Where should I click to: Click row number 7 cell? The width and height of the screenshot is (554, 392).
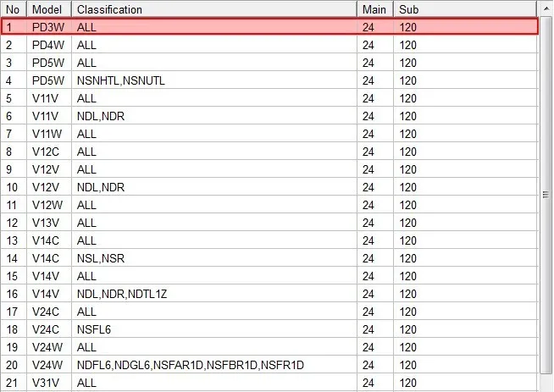tap(14, 134)
